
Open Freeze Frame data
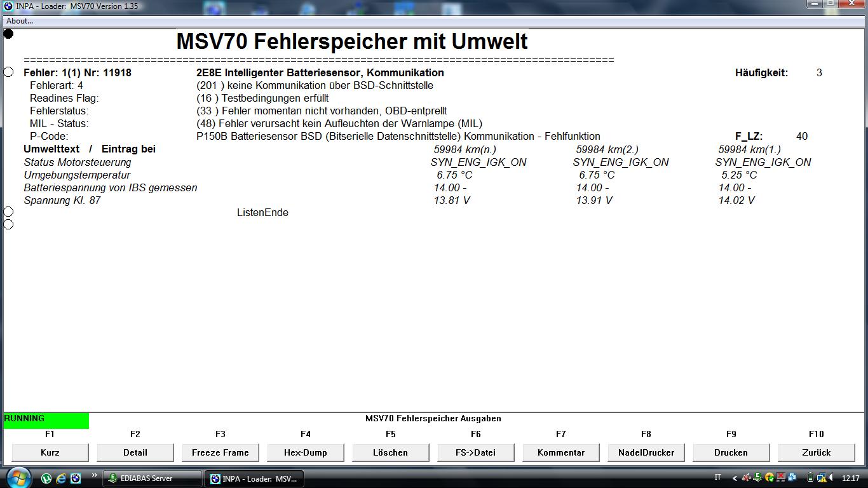click(x=220, y=452)
